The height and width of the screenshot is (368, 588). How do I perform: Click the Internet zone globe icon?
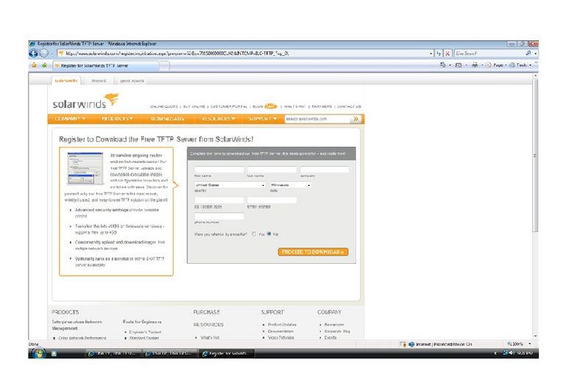(x=412, y=344)
